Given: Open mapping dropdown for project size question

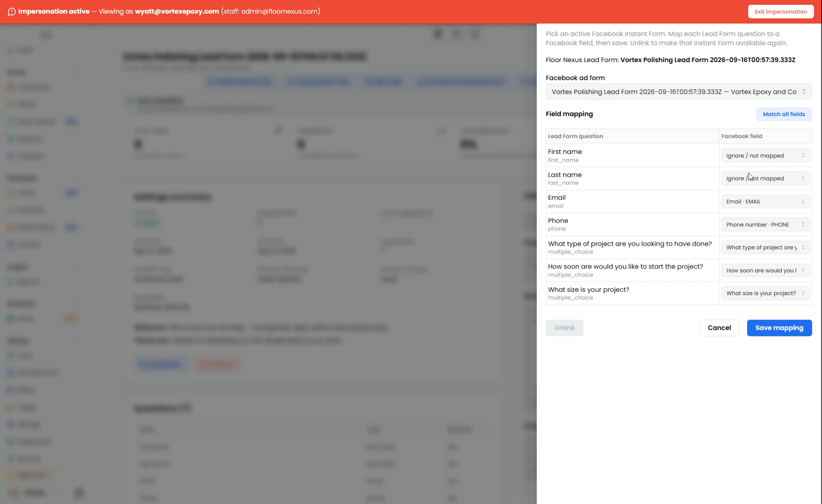Looking at the screenshot, I should coord(765,293).
